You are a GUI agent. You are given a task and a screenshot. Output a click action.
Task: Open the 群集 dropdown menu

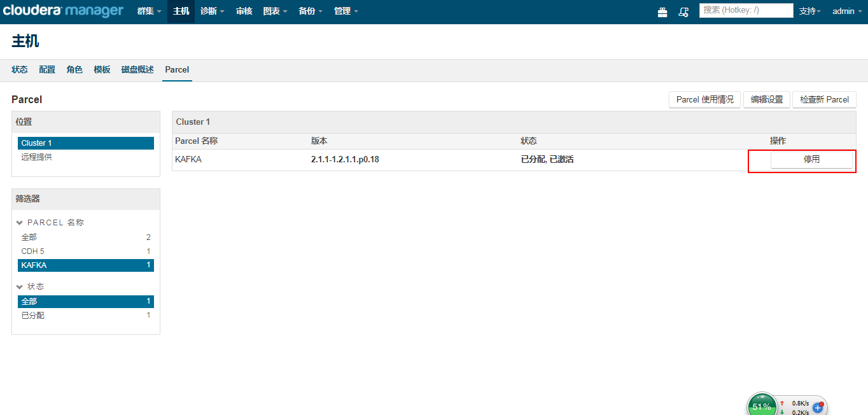click(150, 11)
